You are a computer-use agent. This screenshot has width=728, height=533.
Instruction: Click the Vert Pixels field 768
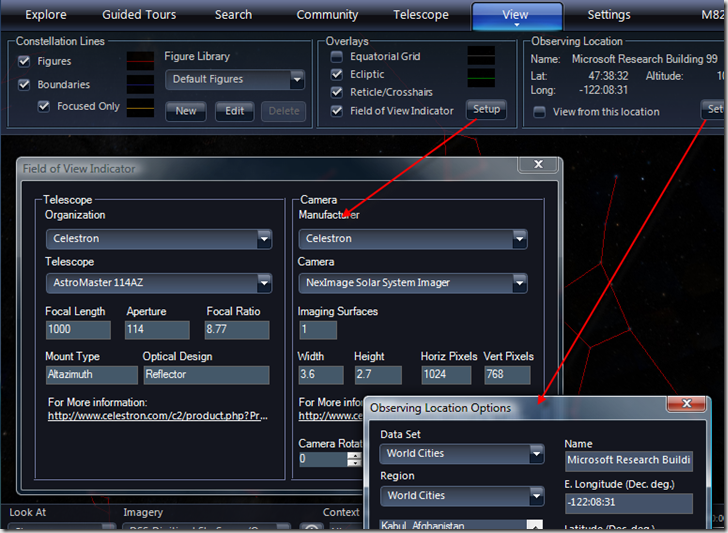(507, 375)
